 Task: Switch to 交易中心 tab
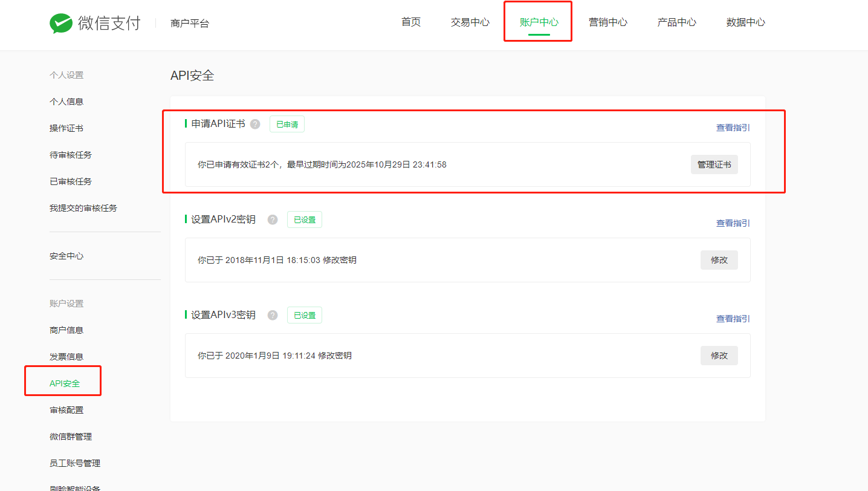coord(470,22)
